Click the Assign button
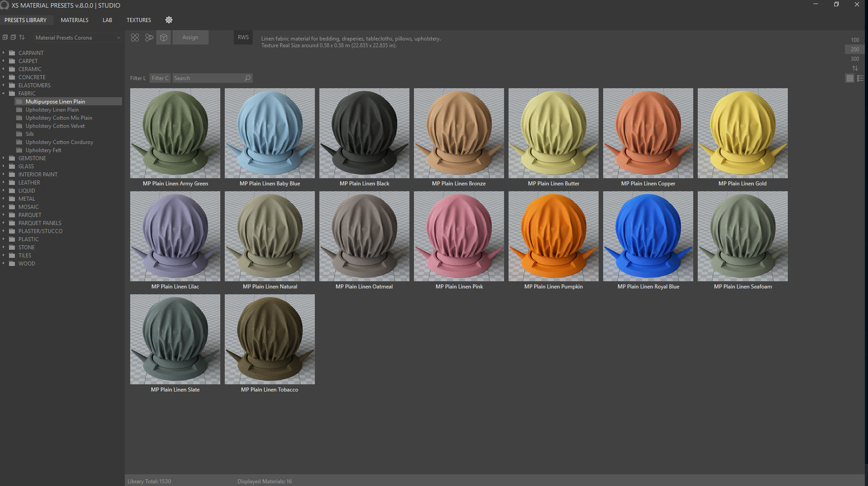This screenshot has height=486, width=868. [x=190, y=37]
